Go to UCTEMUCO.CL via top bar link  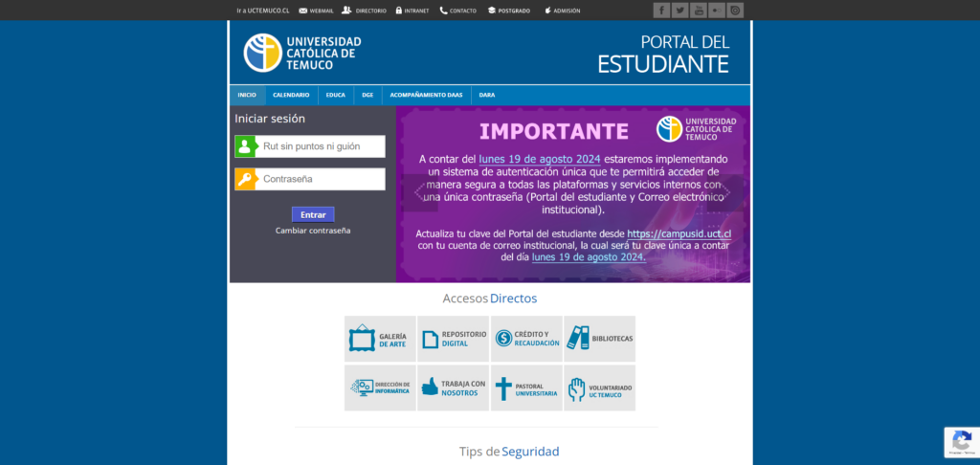(262, 11)
